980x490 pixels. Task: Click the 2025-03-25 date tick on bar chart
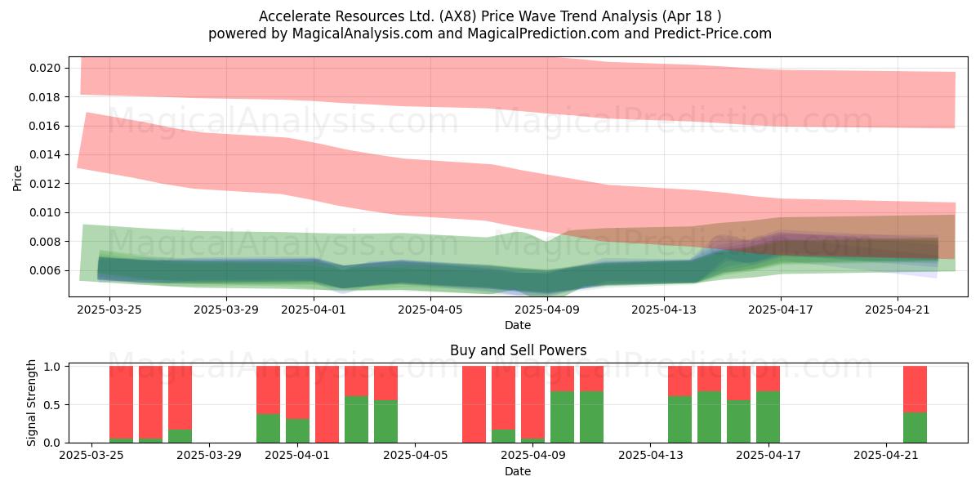pos(92,455)
